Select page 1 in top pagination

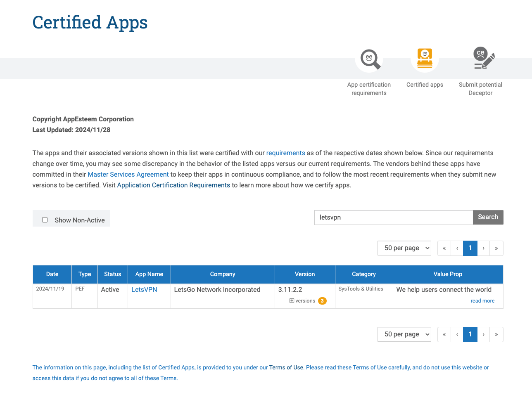click(x=470, y=248)
